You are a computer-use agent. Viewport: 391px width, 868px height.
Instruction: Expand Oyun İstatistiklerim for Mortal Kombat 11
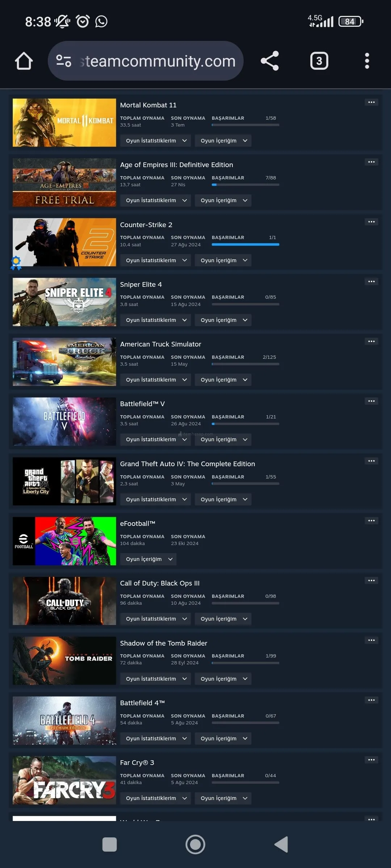click(x=155, y=141)
